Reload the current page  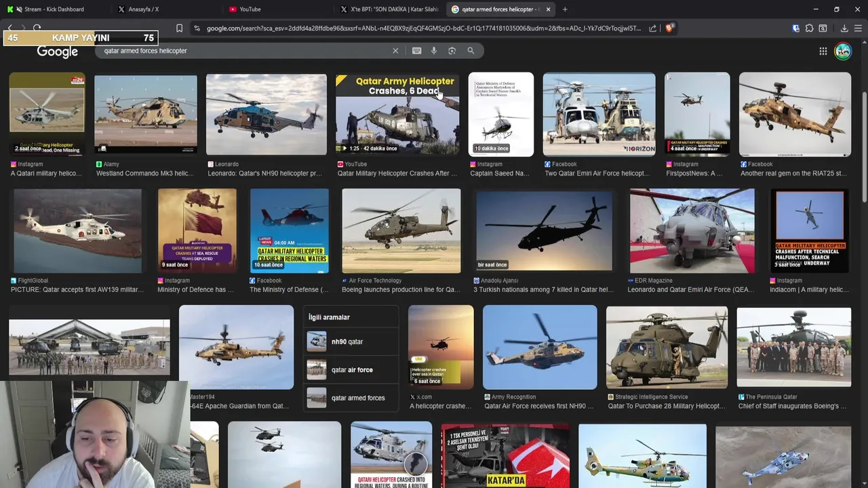tap(37, 28)
